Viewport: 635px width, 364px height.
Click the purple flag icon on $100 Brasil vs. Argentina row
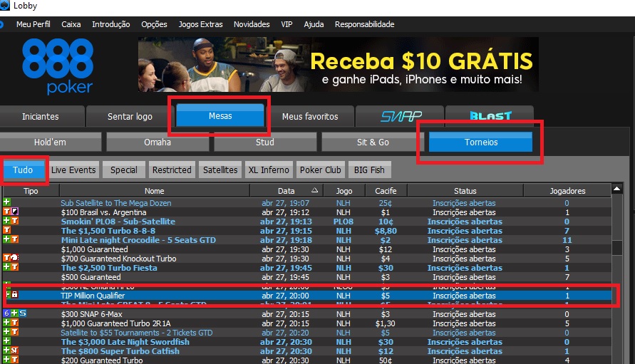pyautogui.click(x=14, y=212)
